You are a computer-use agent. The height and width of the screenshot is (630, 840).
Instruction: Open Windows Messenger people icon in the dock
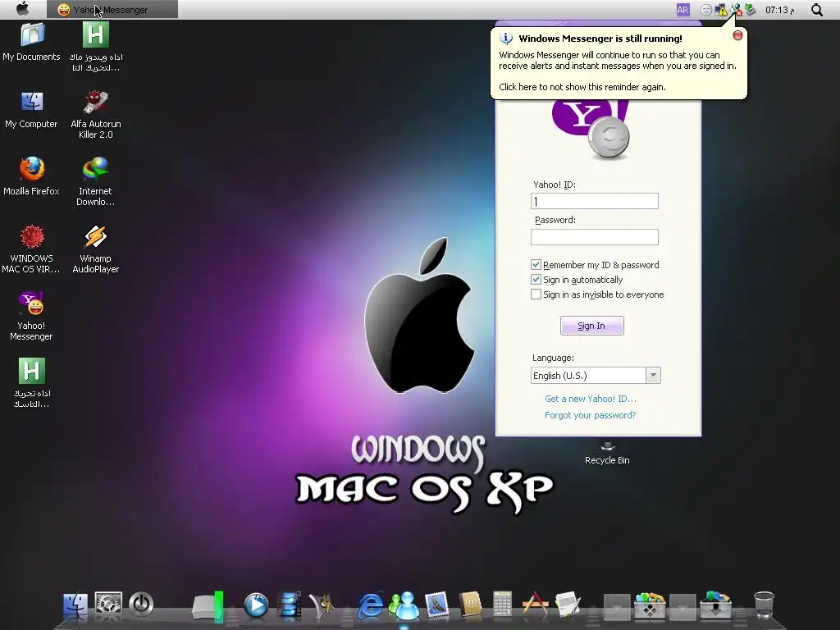point(404,605)
